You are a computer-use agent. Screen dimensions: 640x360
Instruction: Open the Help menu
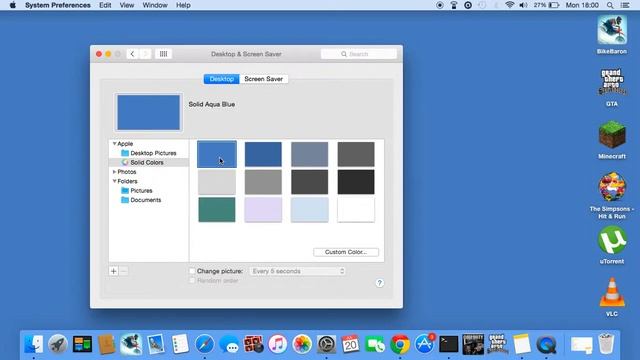(183, 5)
